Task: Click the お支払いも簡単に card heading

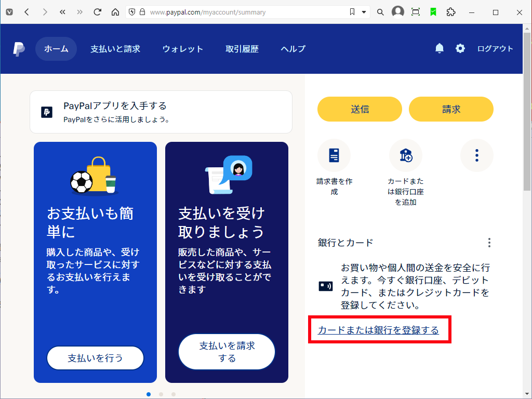Action: (x=90, y=222)
